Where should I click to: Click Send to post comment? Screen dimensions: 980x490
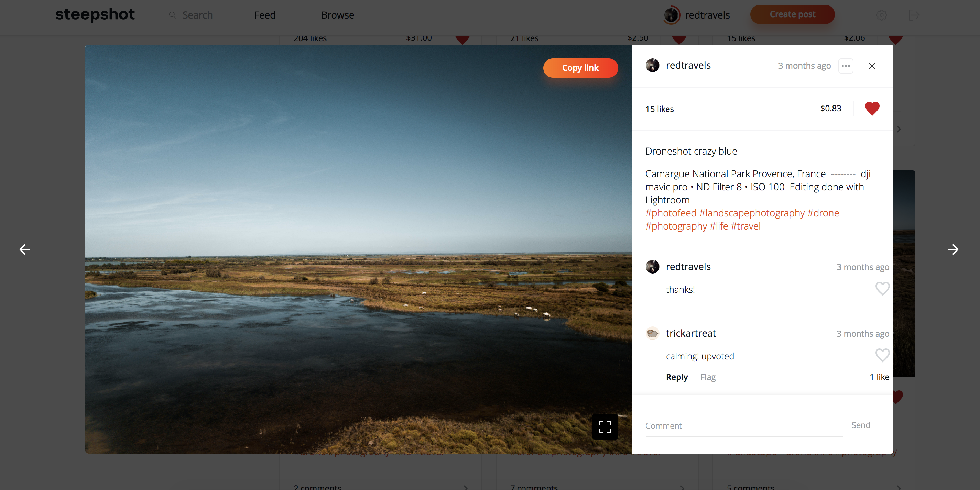point(861,425)
